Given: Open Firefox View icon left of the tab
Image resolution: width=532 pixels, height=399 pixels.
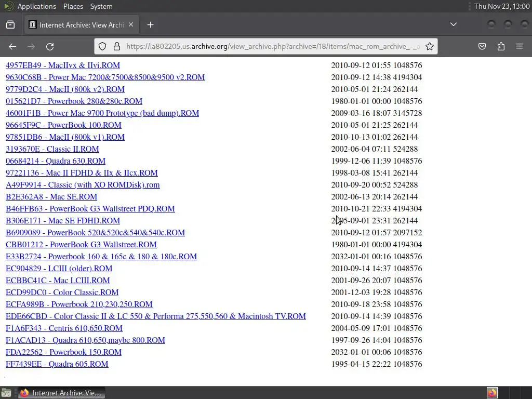Looking at the screenshot, I should 10,25.
